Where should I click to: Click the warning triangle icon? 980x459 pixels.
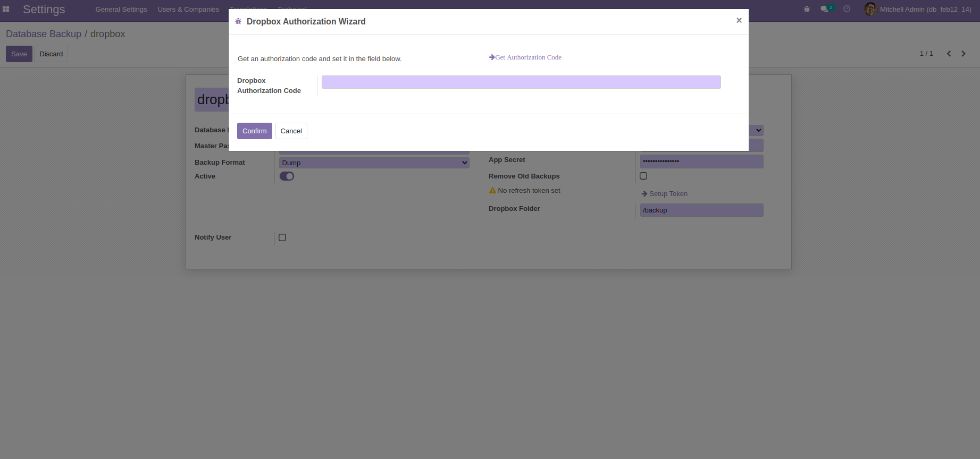(x=492, y=190)
